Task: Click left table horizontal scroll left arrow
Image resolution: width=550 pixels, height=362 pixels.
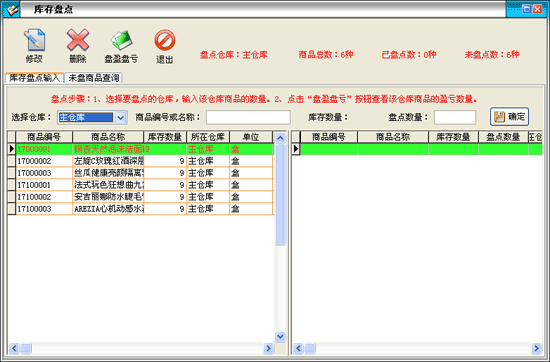Action: (x=14, y=348)
